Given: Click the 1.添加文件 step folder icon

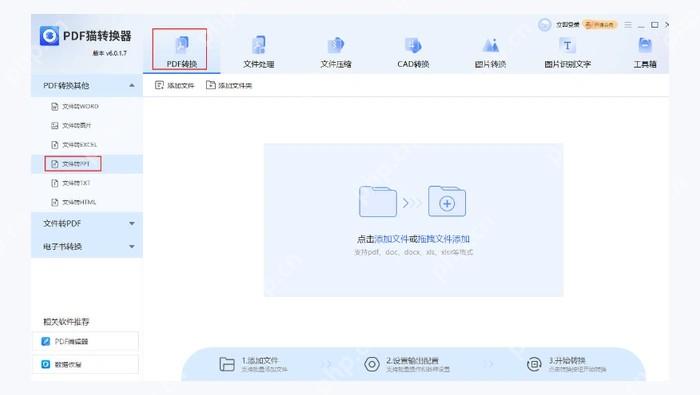Looking at the screenshot, I should [x=227, y=364].
